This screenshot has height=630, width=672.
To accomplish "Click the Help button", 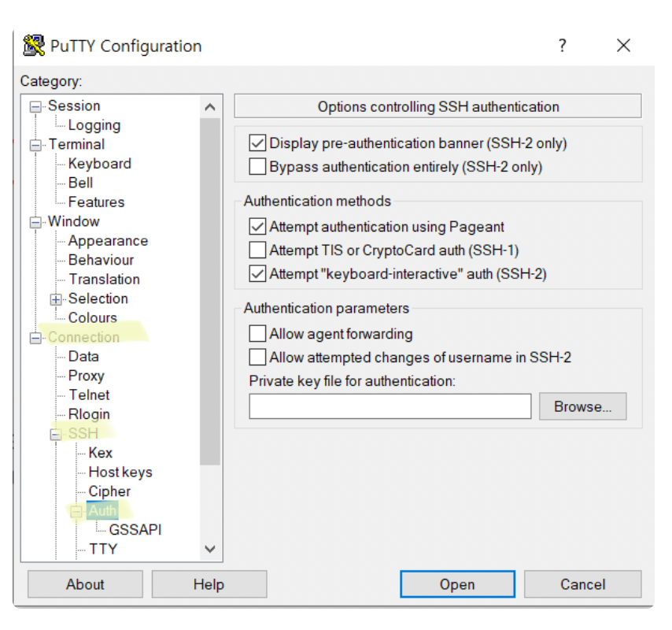I will (x=209, y=584).
